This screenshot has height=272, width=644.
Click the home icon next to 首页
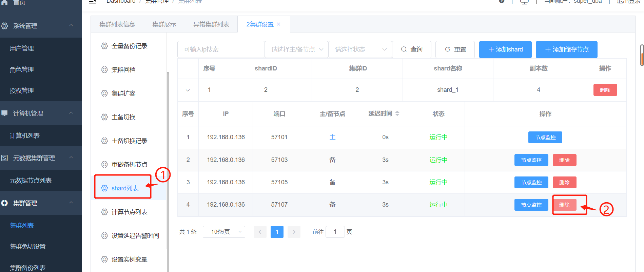point(4,2)
